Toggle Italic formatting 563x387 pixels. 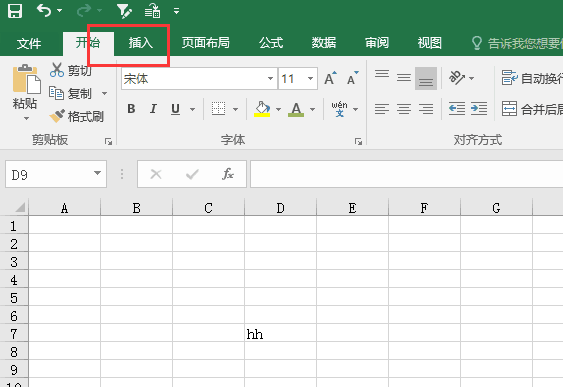pyautogui.click(x=153, y=108)
